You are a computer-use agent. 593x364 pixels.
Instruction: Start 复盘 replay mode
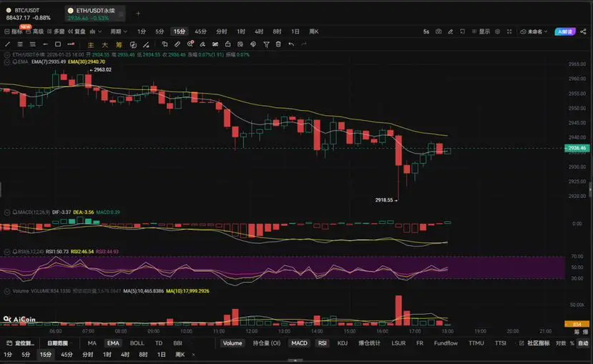coord(77,31)
